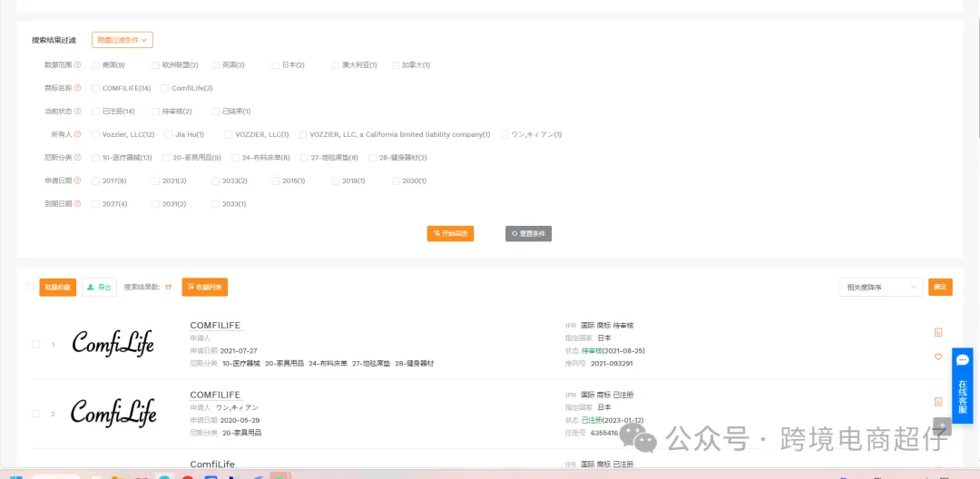The image size is (980, 479).
Task: Open COMFILIFE title by ワン,キィアン
Action: point(215,395)
